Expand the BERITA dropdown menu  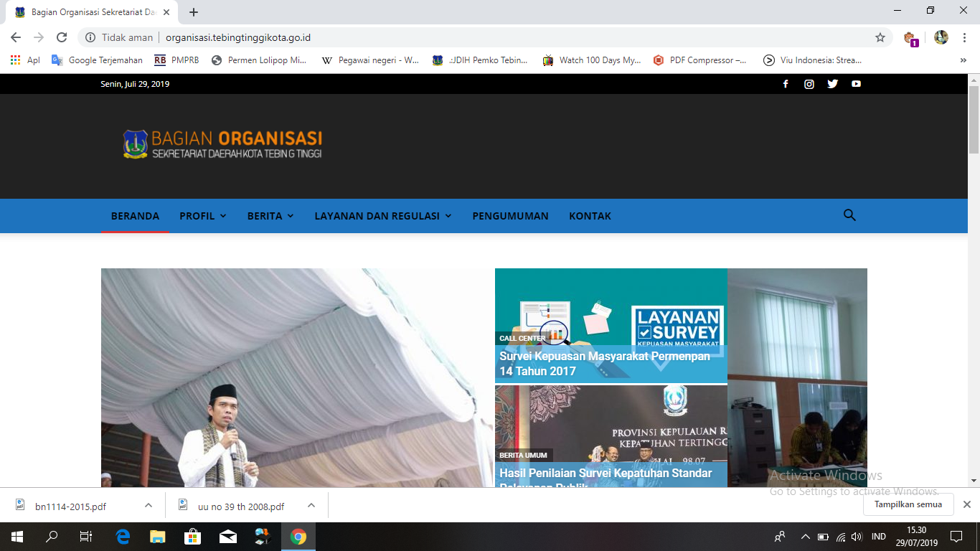click(270, 216)
